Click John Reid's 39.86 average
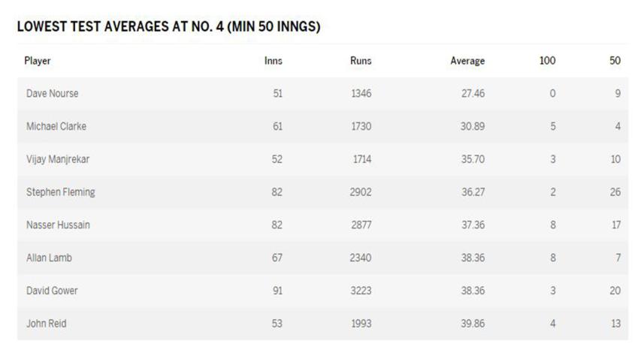644x362 pixels. (x=473, y=324)
